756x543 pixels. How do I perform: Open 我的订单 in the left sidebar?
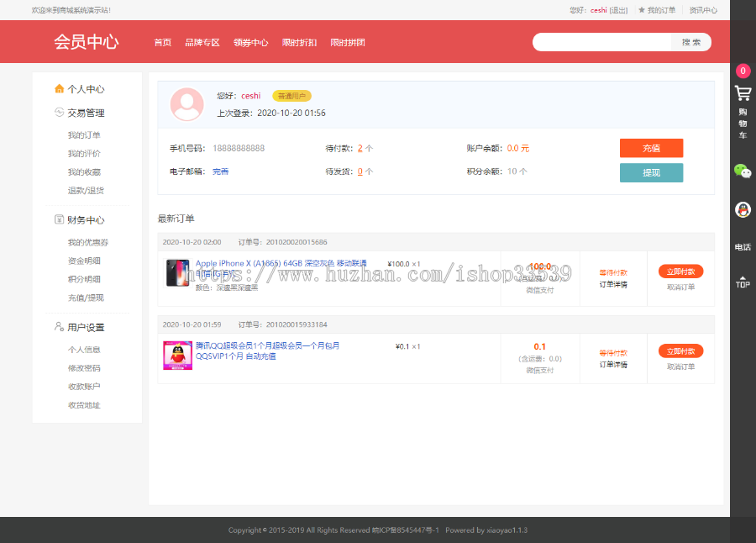pyautogui.click(x=84, y=135)
